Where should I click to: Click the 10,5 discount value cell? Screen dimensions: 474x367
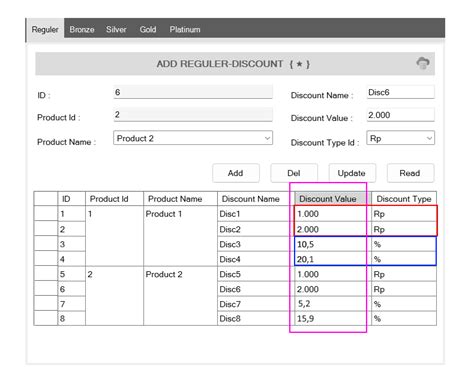(x=333, y=244)
